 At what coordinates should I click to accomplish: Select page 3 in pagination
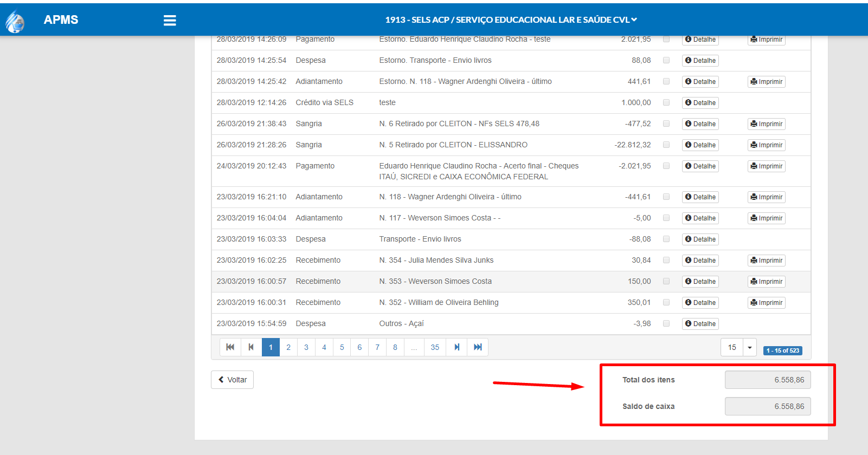[306, 347]
